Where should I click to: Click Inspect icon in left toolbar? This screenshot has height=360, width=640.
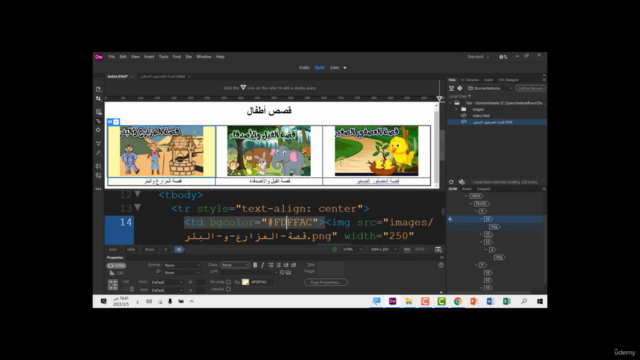pyautogui.click(x=98, y=130)
